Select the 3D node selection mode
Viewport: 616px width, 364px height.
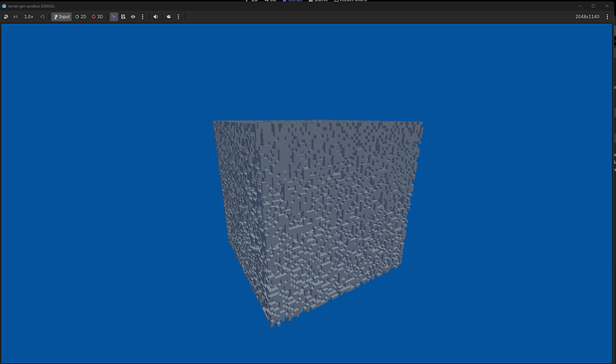(x=97, y=17)
